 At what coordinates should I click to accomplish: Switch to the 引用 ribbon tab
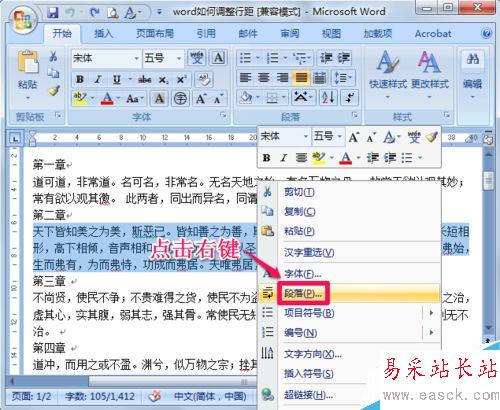pyautogui.click(x=206, y=33)
